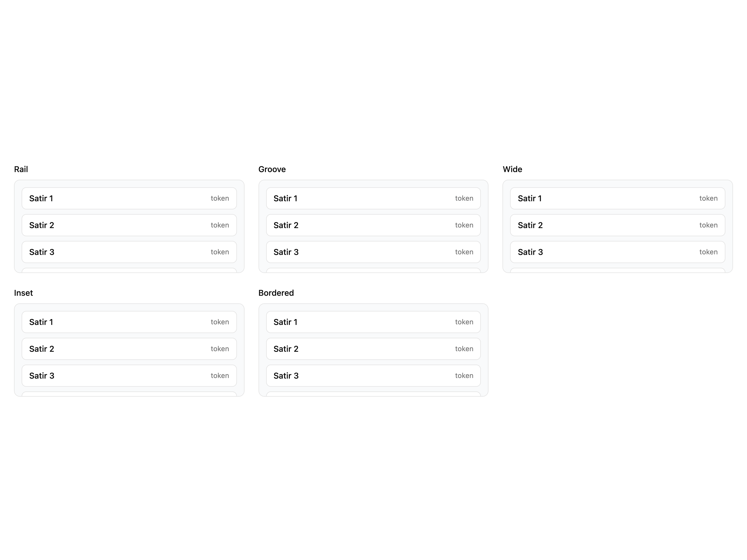The width and height of the screenshot is (747, 560).
Task: Select Satir 3 in the Rail list
Action: [129, 252]
